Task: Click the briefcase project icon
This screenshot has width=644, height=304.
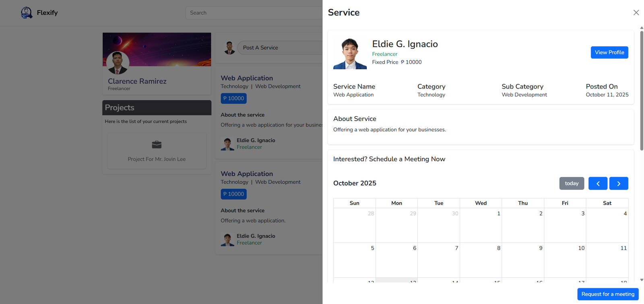Action: (x=157, y=145)
